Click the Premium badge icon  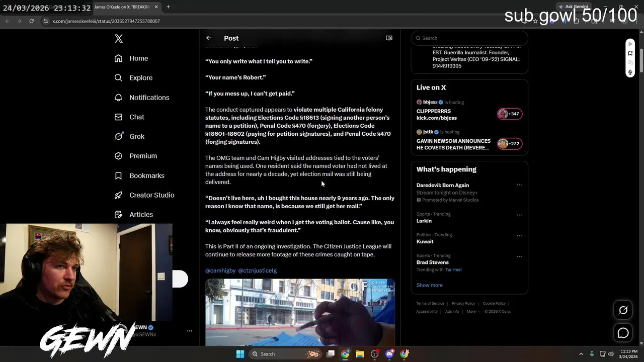pyautogui.click(x=118, y=156)
